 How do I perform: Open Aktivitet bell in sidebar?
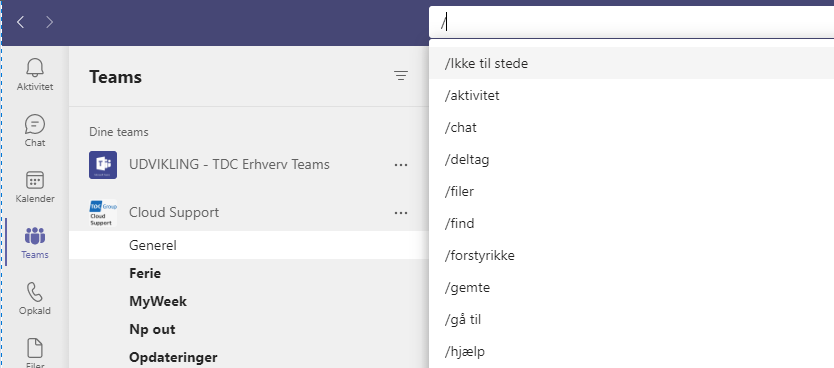(35, 74)
